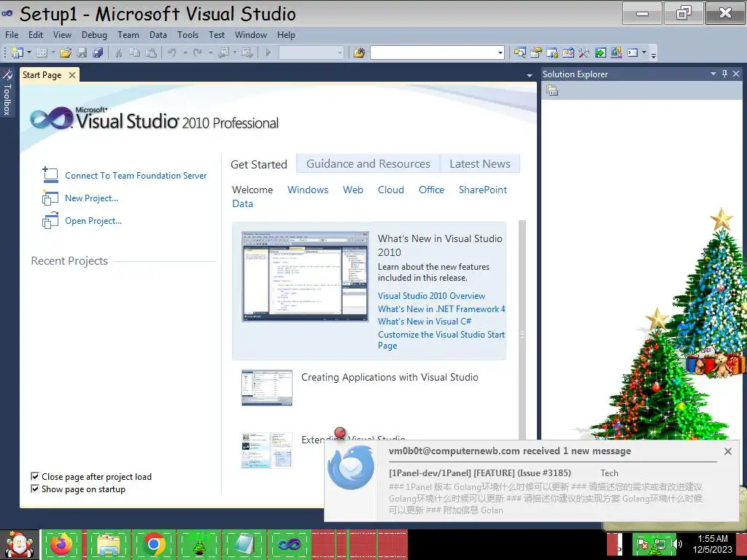The height and width of the screenshot is (560, 747).
Task: Click into the Find text field
Action: tap(433, 52)
